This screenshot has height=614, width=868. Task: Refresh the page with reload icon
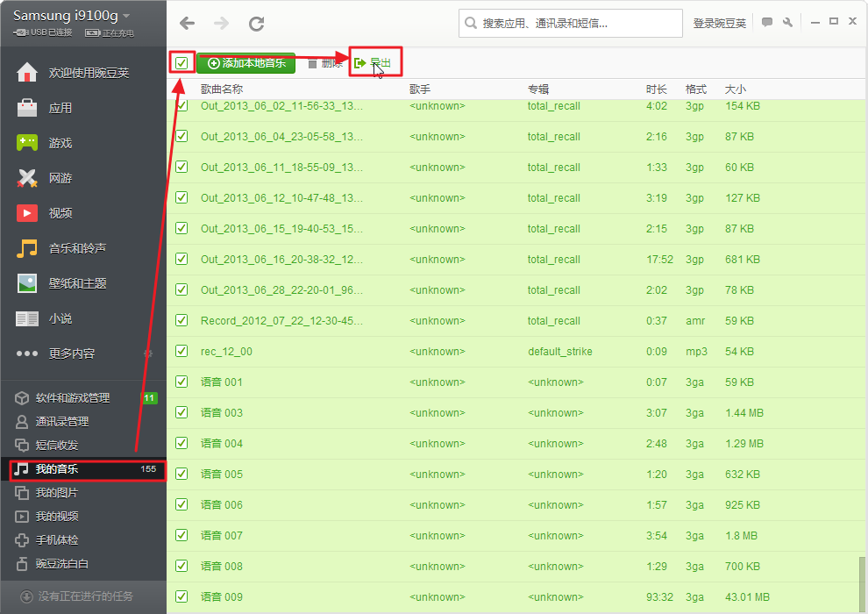[256, 24]
